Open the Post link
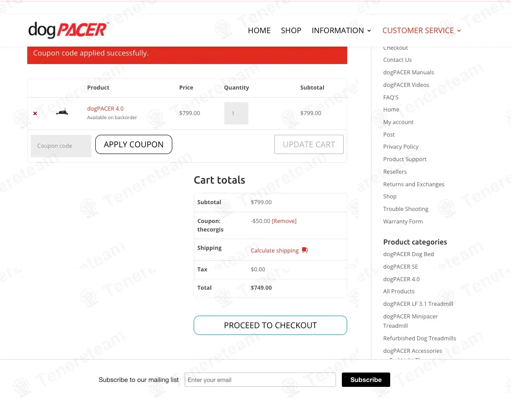511x420 pixels. point(389,134)
